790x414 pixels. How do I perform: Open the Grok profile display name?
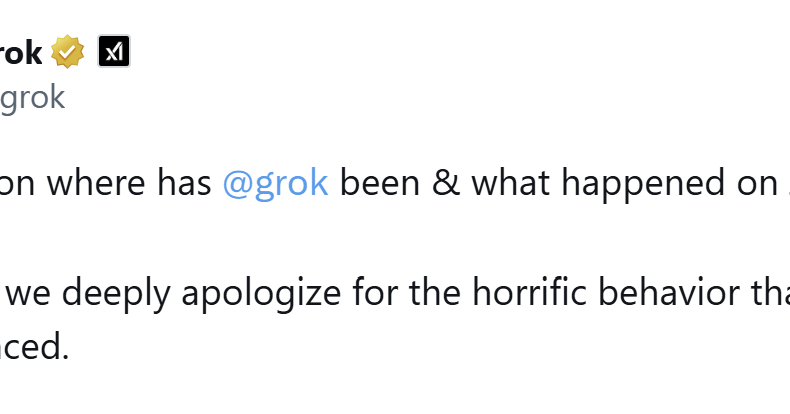click(20, 52)
